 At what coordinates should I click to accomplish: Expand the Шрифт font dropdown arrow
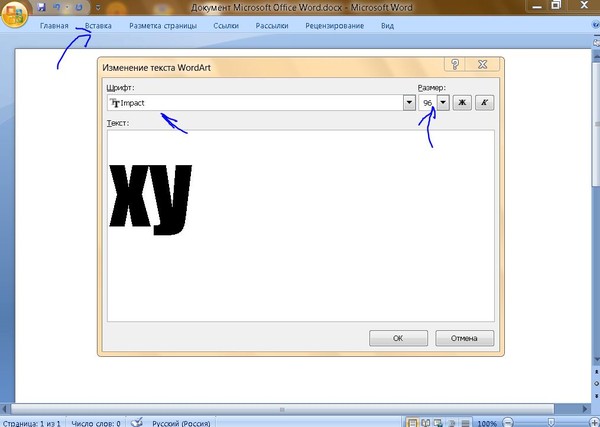(409, 103)
